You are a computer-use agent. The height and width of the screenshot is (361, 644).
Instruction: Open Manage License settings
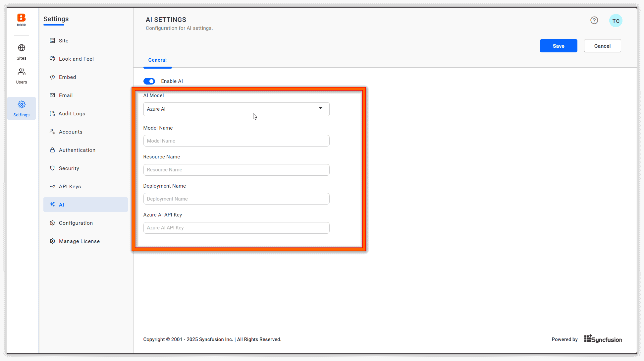[x=79, y=241]
